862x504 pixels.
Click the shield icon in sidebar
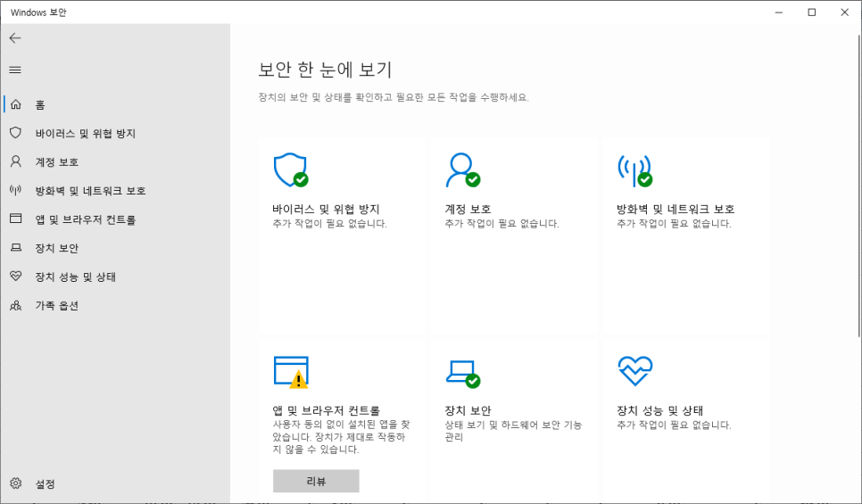pos(16,133)
